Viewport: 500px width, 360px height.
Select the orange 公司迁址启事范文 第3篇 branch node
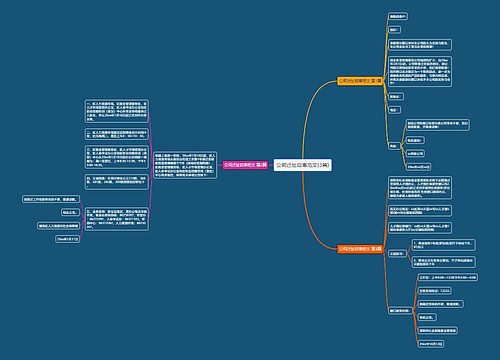pyautogui.click(x=360, y=249)
